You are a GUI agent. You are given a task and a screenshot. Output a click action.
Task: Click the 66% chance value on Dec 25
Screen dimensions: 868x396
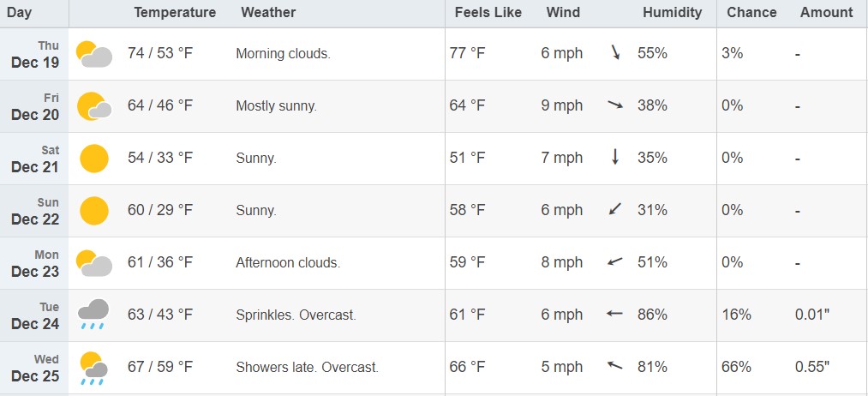(736, 367)
